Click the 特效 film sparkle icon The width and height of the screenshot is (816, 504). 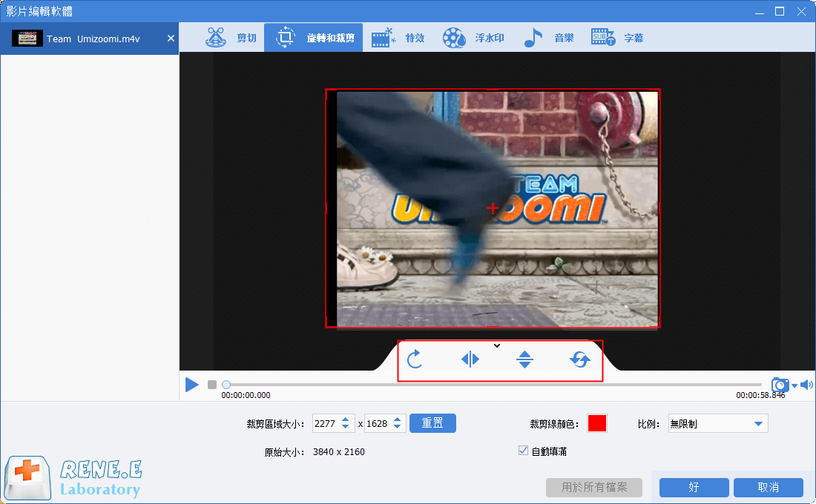coord(384,38)
